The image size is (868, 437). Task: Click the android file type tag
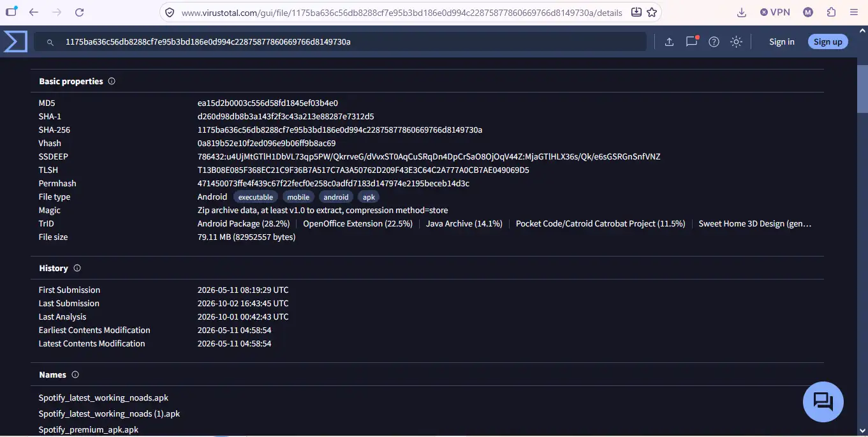[336, 197]
